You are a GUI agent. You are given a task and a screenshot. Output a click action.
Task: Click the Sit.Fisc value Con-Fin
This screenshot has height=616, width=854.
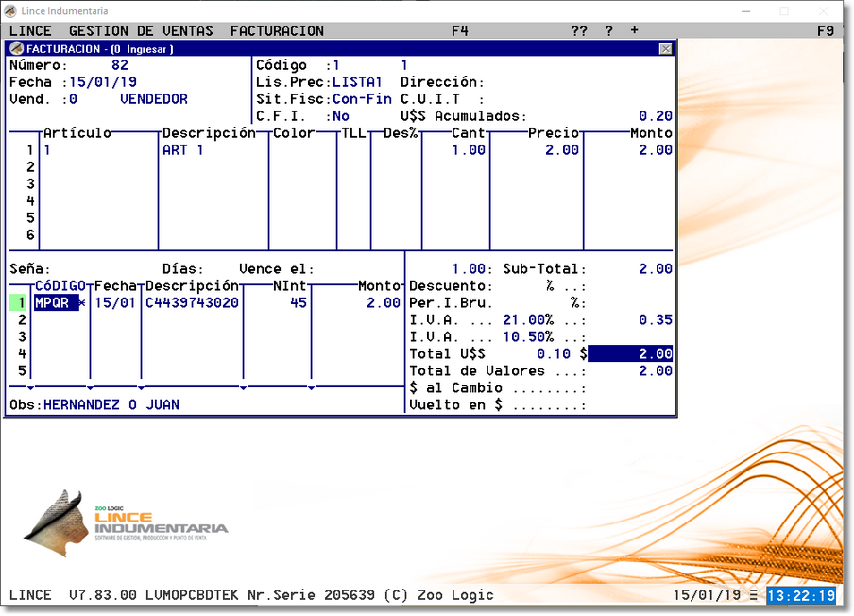pyautogui.click(x=362, y=99)
